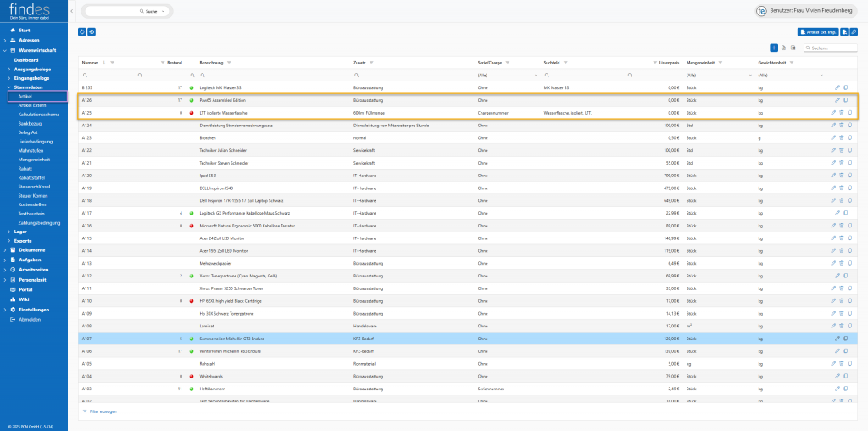Open Kalkulationsschema in the sidebar
The image size is (868, 431).
pos(38,114)
